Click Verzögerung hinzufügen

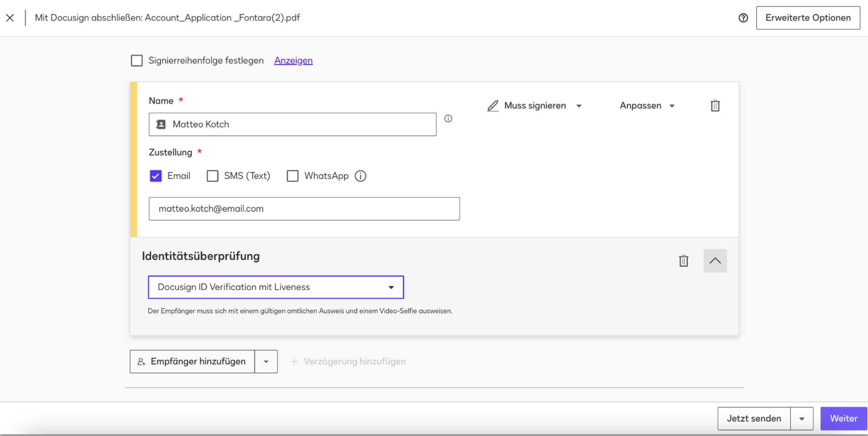tap(348, 361)
